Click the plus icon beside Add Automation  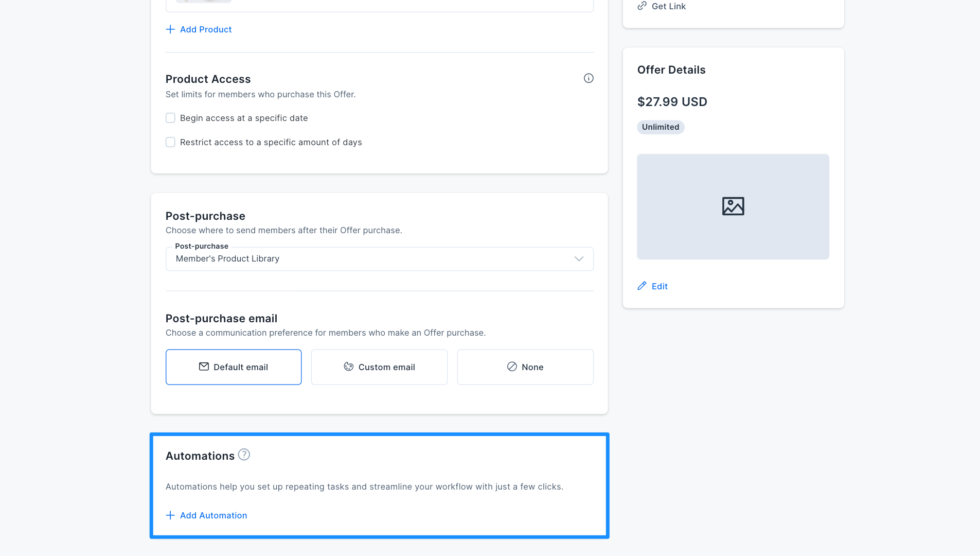click(x=170, y=515)
